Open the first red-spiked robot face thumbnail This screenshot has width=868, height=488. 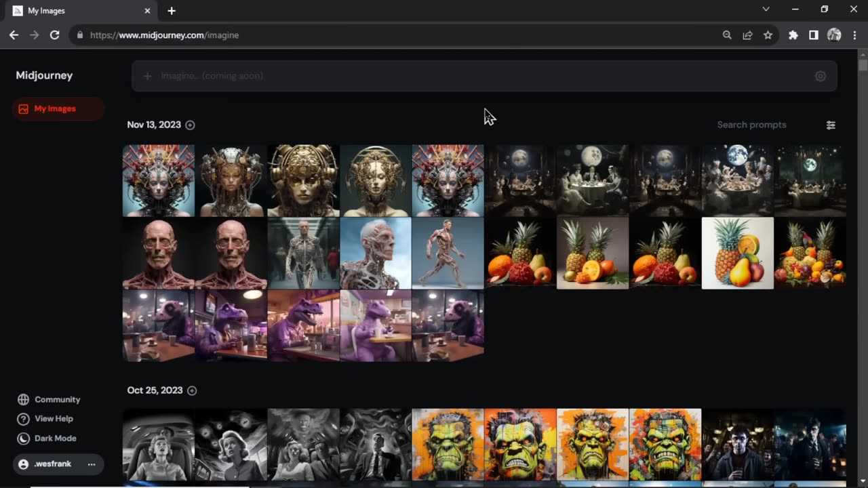point(159,180)
